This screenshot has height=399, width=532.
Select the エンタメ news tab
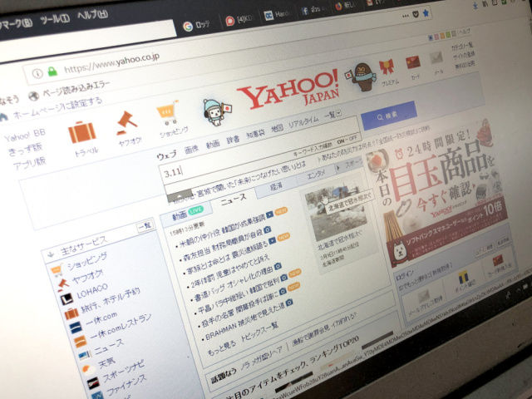316,175
